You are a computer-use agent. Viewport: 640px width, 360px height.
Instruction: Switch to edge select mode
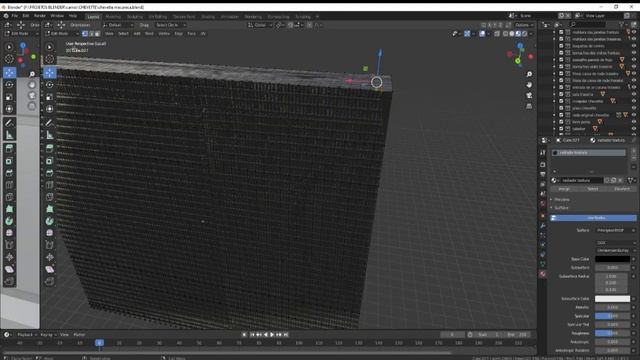coord(91,34)
